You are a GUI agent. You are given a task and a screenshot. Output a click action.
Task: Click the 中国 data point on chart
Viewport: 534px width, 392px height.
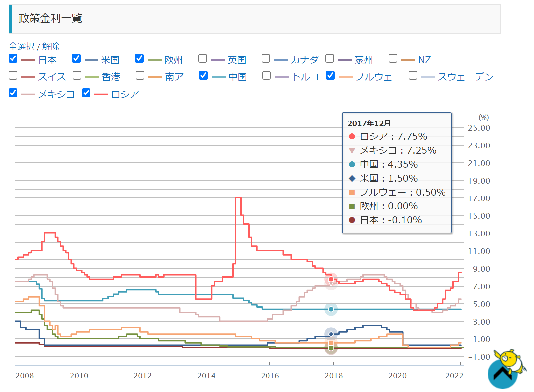[331, 309]
